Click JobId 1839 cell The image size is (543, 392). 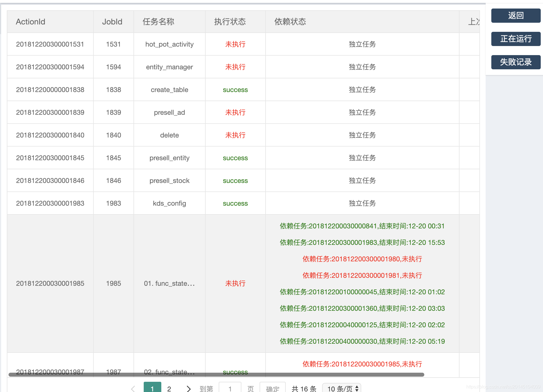pos(114,112)
